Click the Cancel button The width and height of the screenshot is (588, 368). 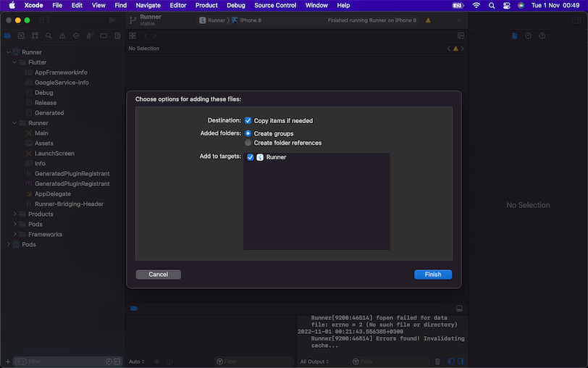click(159, 275)
